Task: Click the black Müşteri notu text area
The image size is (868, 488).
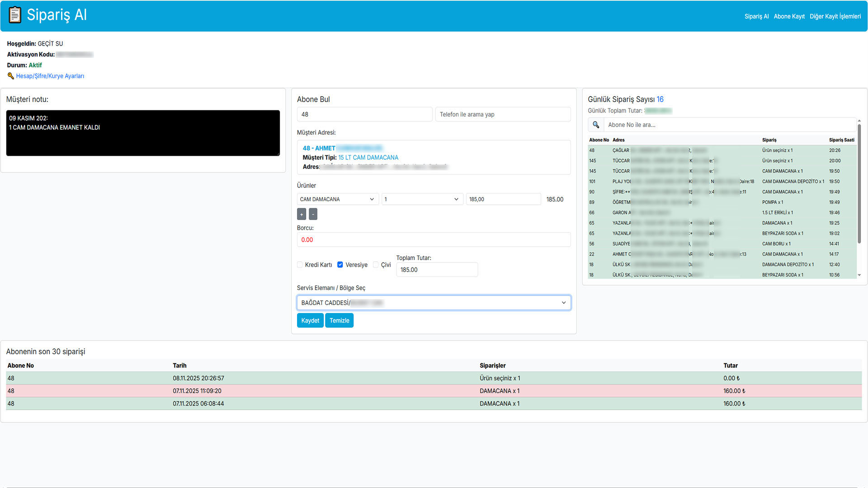Action: [x=143, y=133]
